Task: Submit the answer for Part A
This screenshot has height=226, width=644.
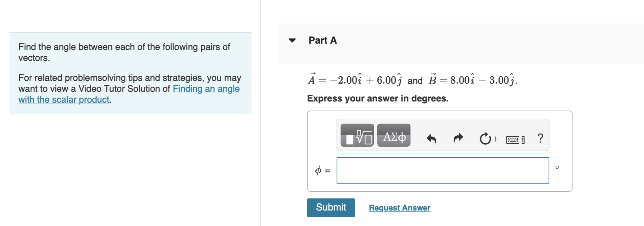Action: point(330,207)
